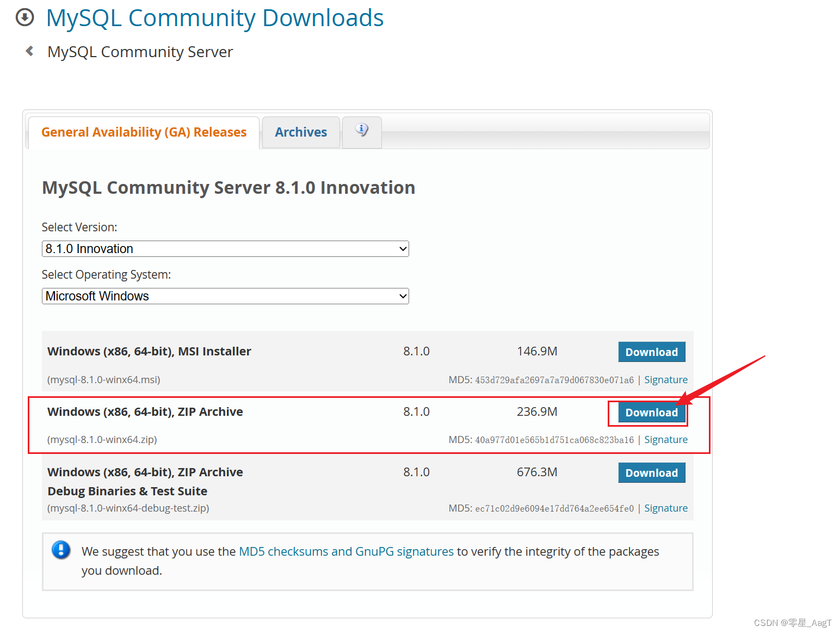The width and height of the screenshot is (840, 633).
Task: Click the 8.1.0 version in MSI Installer row
Action: pos(416,351)
